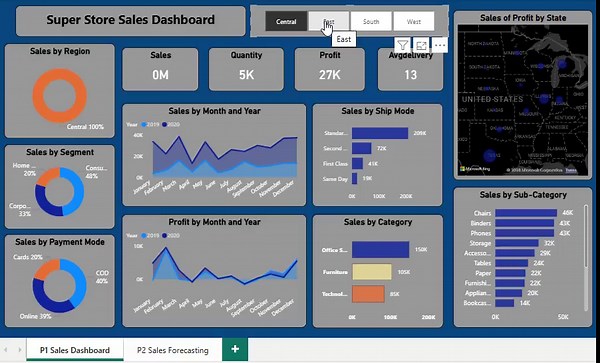Click 2019 legend in Sales by Month chart

click(x=150, y=124)
